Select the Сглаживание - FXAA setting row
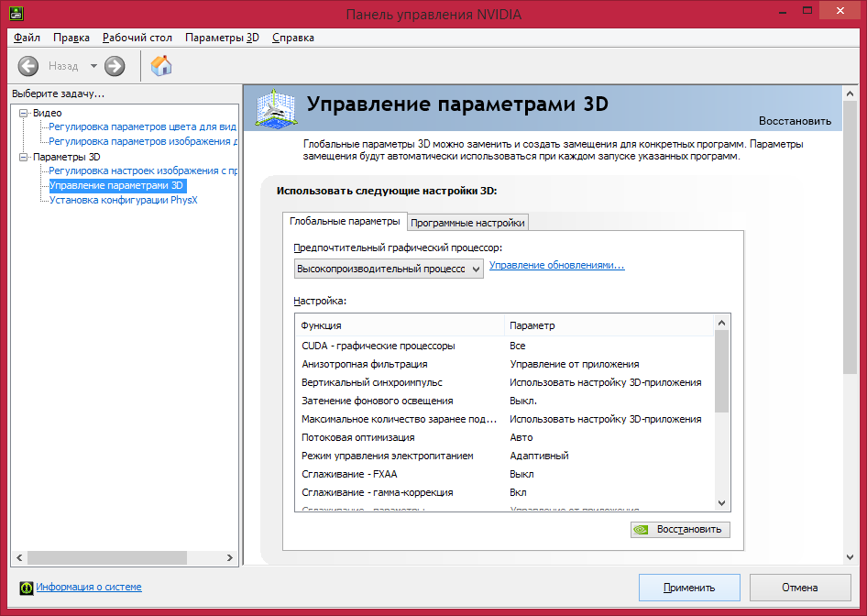The height and width of the screenshot is (616, 867). [x=505, y=474]
